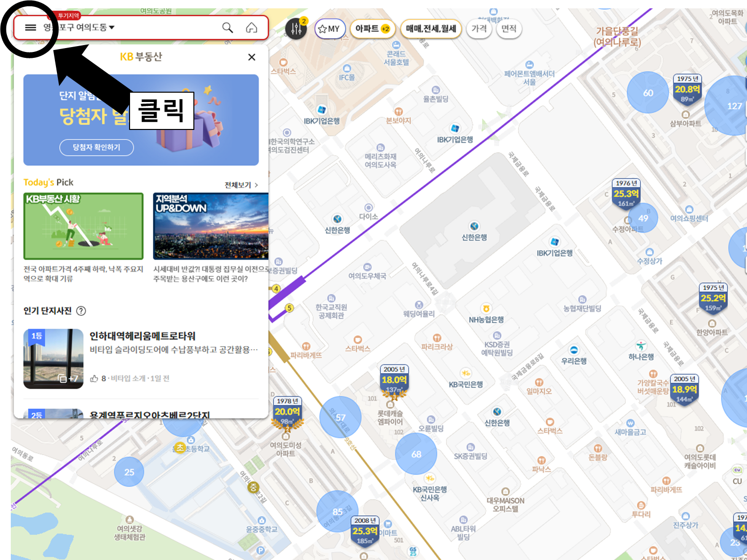The height and width of the screenshot is (560, 747).
Task: Click the 윤중중학교 map icon
Action: (262, 520)
